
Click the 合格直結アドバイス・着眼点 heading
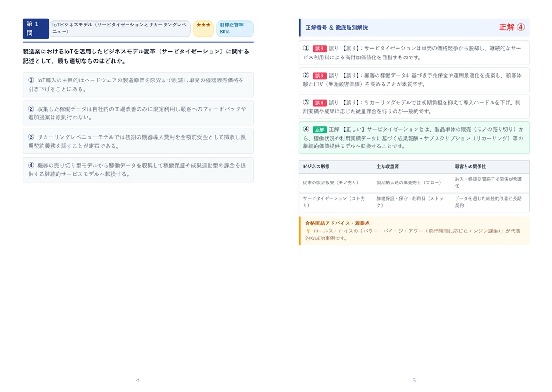point(337,223)
